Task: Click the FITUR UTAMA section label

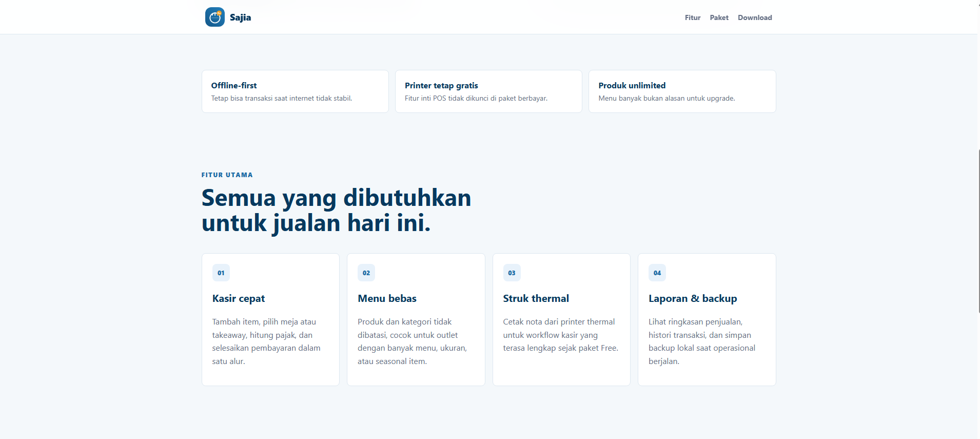Action: 227,175
